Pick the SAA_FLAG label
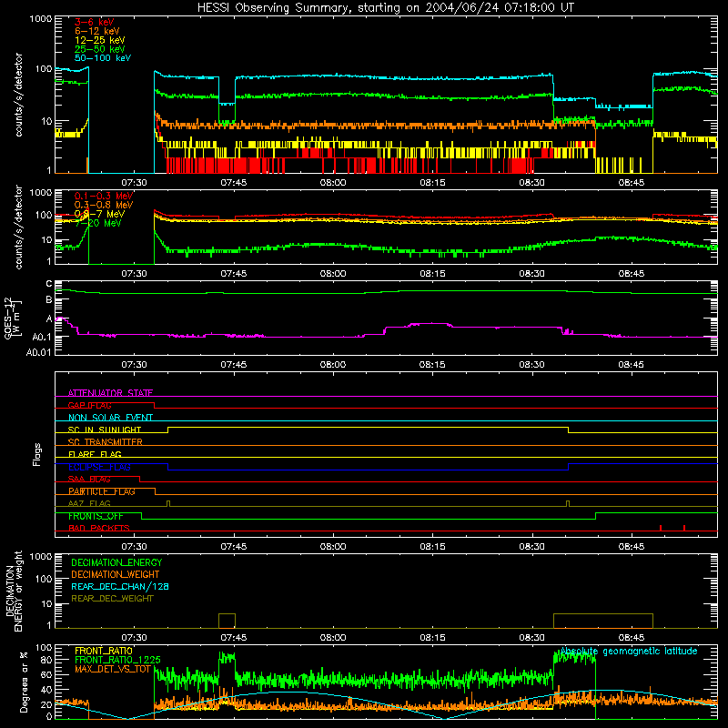 point(89,480)
